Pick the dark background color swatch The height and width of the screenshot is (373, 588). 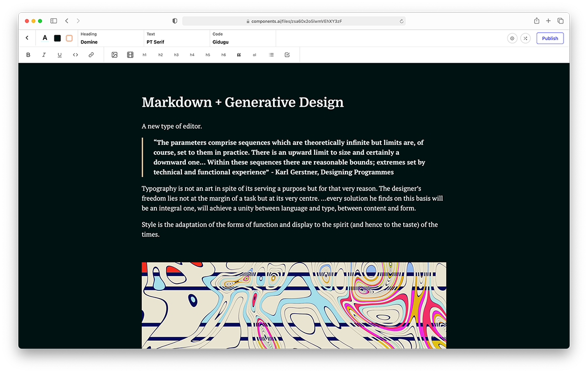57,38
